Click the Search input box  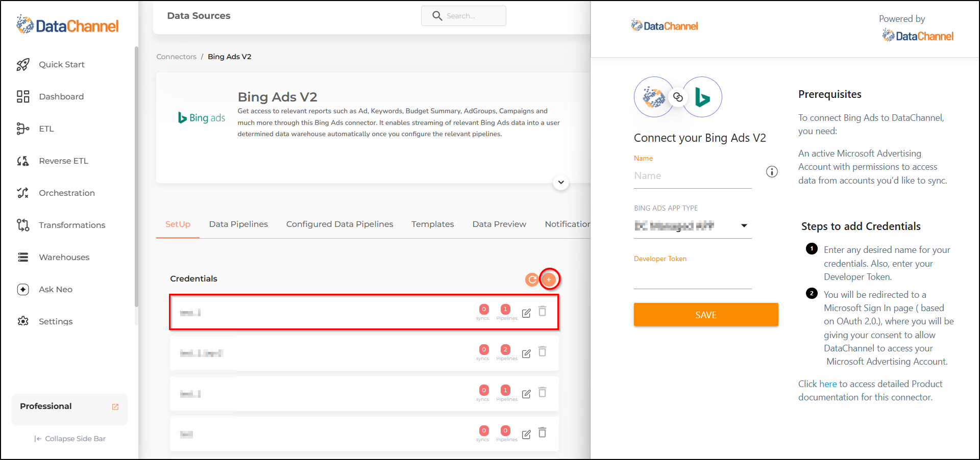point(463,16)
